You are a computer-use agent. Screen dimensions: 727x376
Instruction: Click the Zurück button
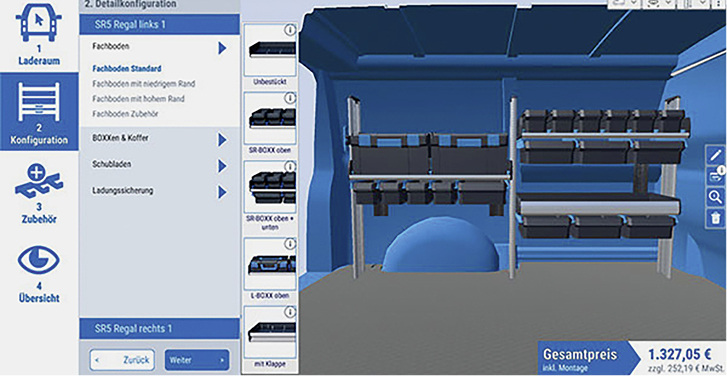click(x=122, y=360)
